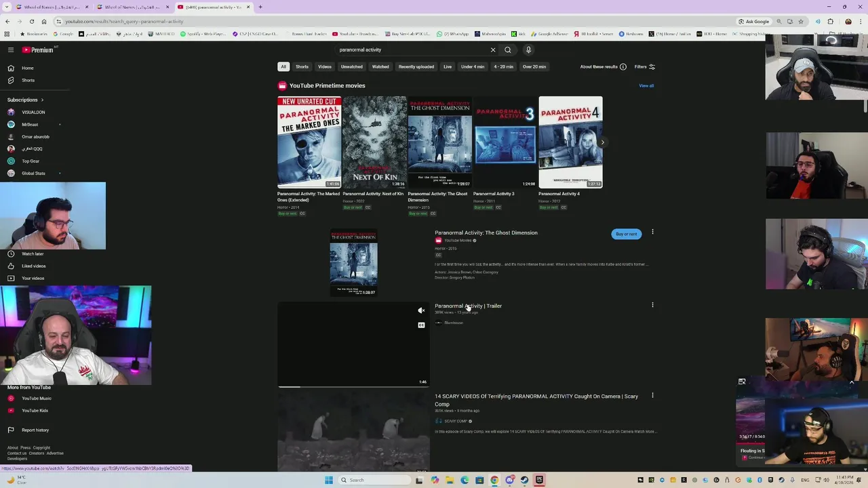Open Windows Start menu
The width and height of the screenshot is (868, 488).
pyautogui.click(x=329, y=480)
